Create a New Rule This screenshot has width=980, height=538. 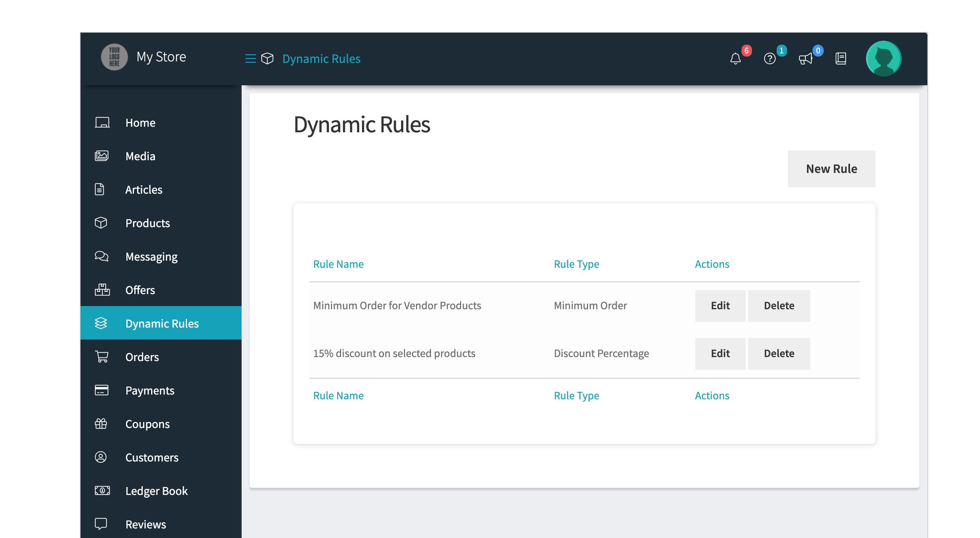tap(831, 169)
